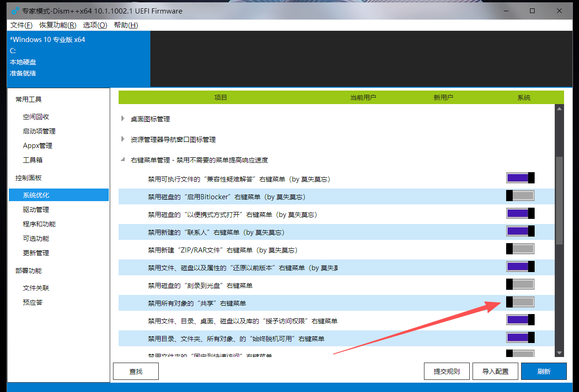
Task: Expand the 桌面图标管理 section
Action: [123, 119]
